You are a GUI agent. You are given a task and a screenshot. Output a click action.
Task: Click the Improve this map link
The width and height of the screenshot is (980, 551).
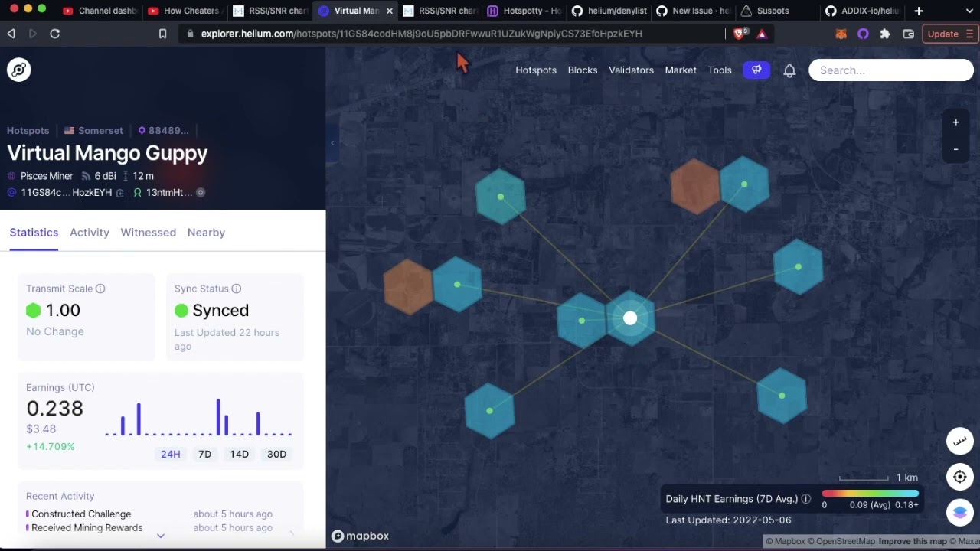913,542
